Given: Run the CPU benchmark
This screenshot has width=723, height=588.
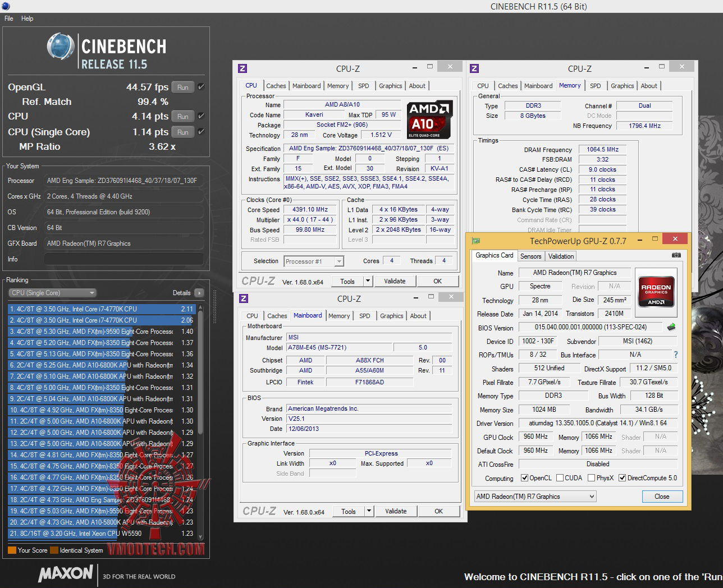Looking at the screenshot, I should point(183,116).
